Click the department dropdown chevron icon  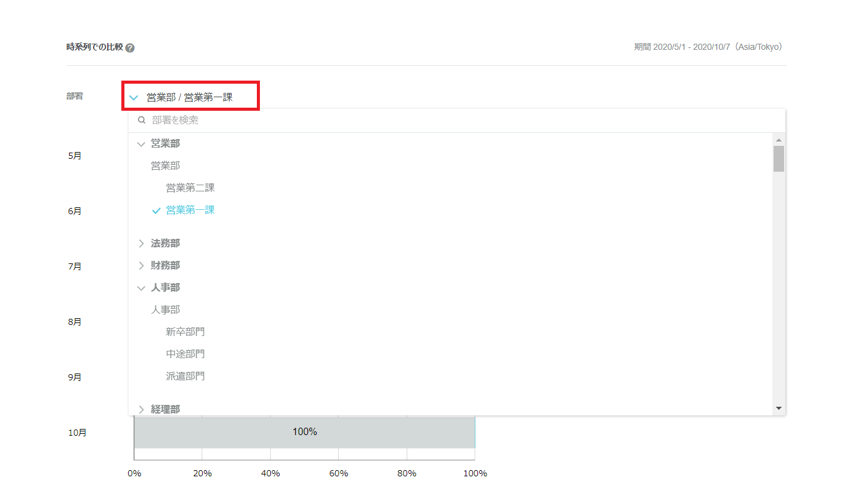[x=134, y=97]
